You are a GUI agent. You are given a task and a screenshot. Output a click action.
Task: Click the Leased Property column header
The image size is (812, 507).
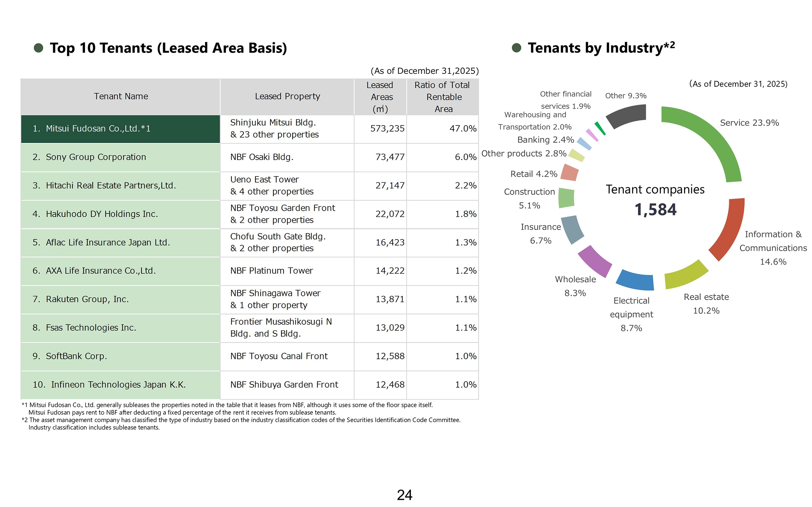click(x=287, y=97)
